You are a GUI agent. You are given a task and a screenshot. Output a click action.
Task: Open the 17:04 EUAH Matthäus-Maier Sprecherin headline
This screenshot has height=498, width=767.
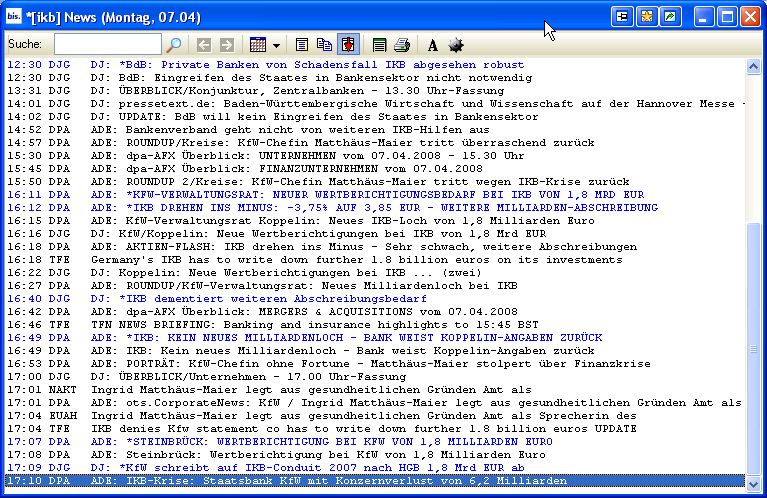375,416
